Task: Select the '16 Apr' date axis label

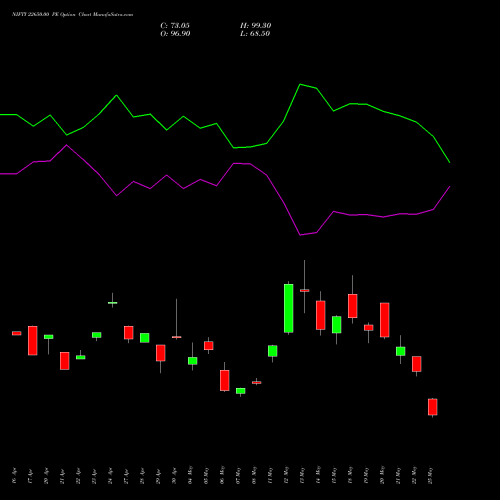Action: pos(14,476)
